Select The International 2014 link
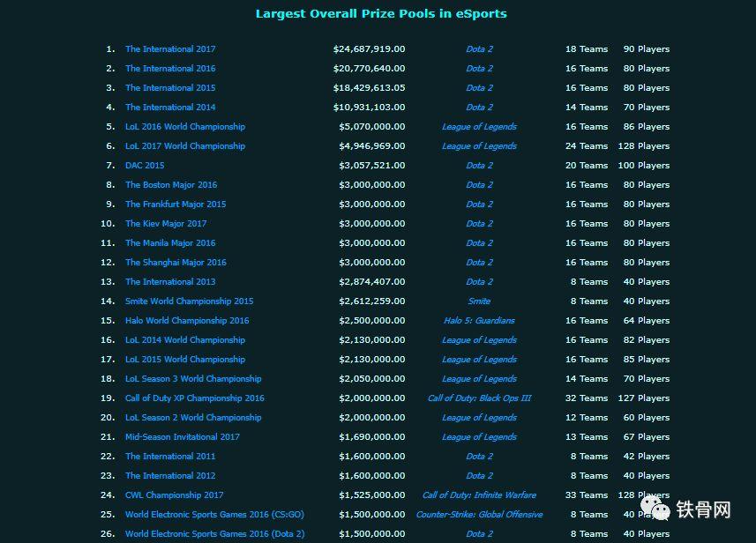 170,107
